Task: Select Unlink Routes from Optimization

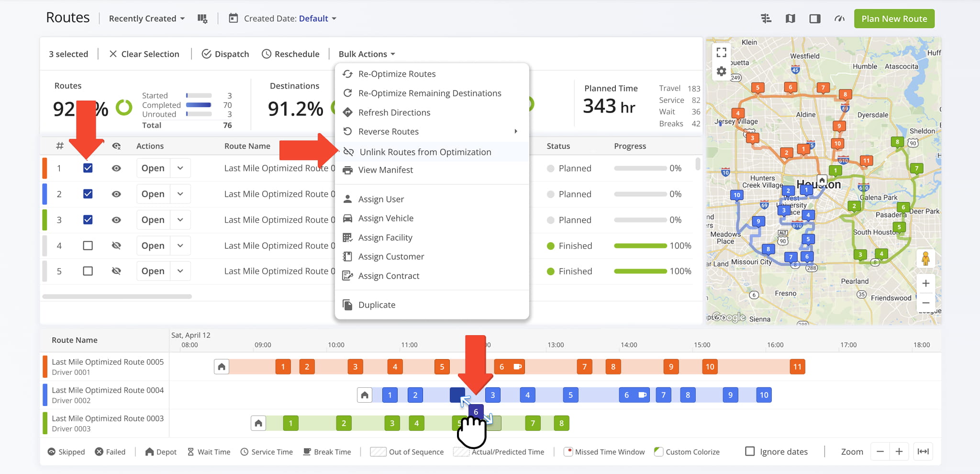Action: click(x=425, y=152)
